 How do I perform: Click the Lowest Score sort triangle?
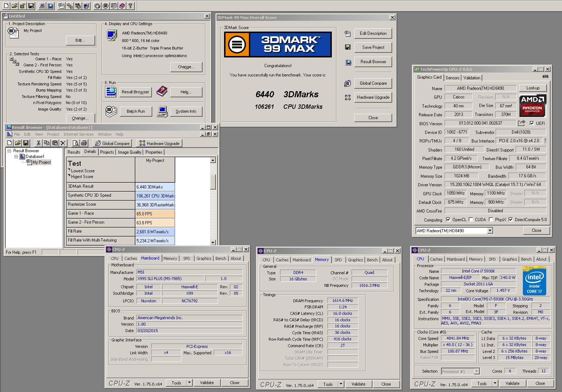(x=69, y=169)
